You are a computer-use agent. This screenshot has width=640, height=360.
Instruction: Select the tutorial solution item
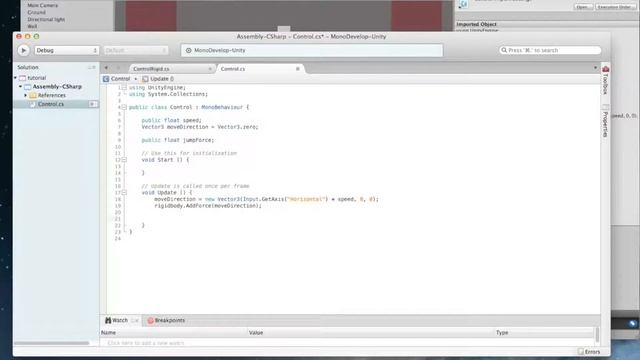coord(37,78)
